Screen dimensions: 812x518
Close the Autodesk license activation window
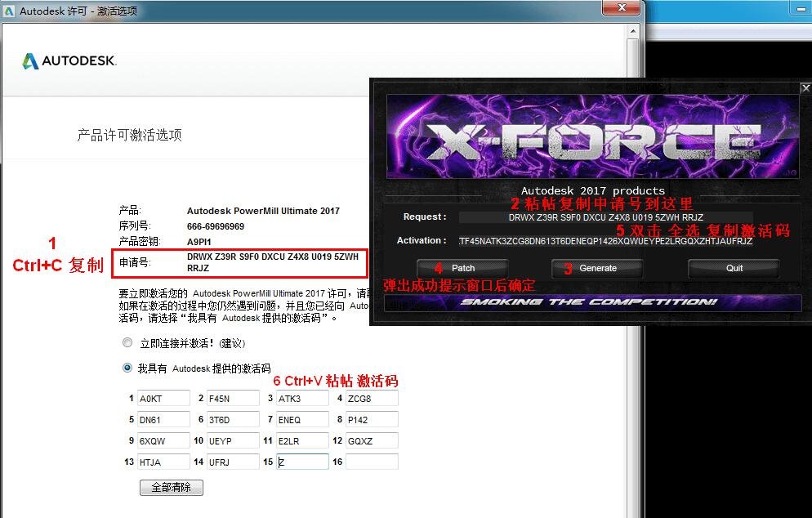[x=622, y=7]
